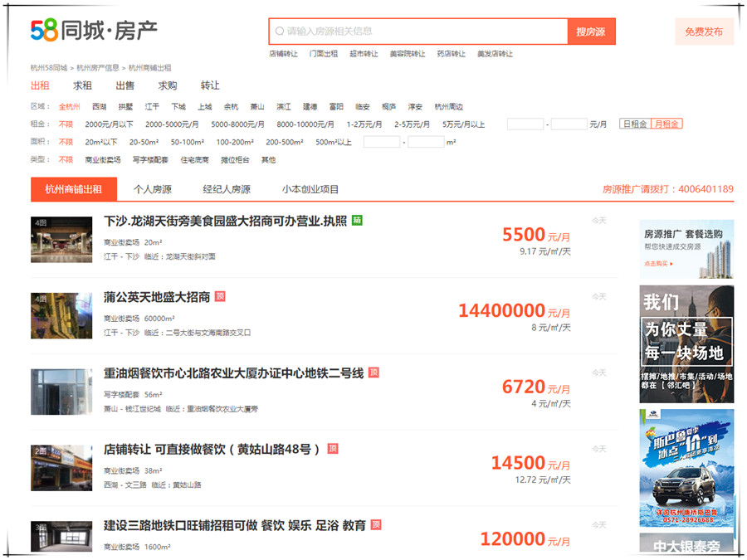Filter rent by 5万元/月以上
The image size is (747, 560).
[x=463, y=124]
